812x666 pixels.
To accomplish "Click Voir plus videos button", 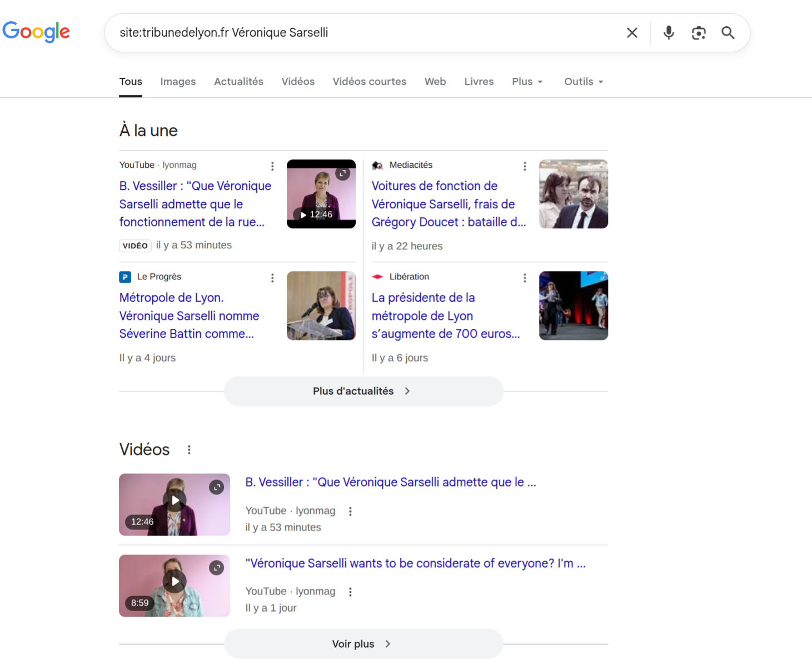I will click(x=363, y=644).
